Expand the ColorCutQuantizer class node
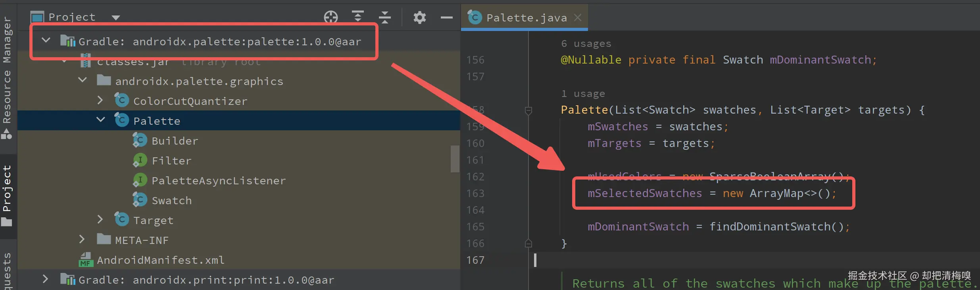The width and height of the screenshot is (980, 290). coord(100,101)
